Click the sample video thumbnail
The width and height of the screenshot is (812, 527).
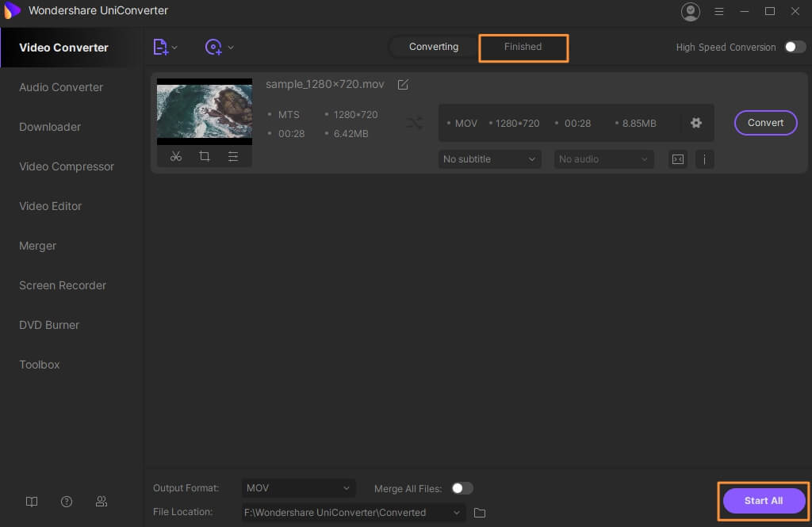[205, 112]
